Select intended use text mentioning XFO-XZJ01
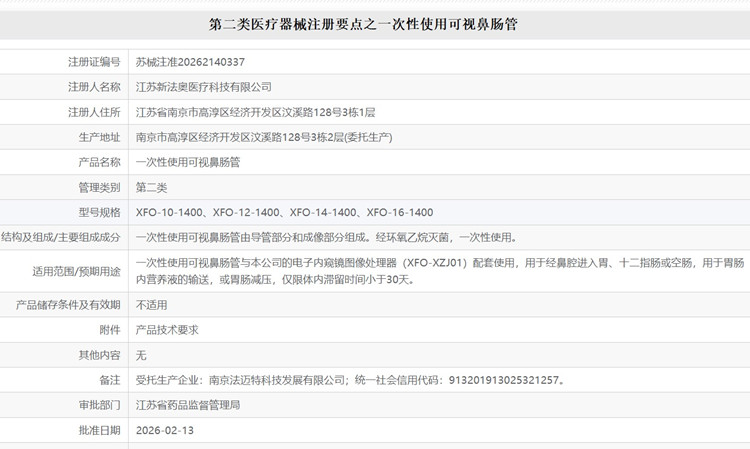Image resolution: width=750 pixels, height=449 pixels. coord(440,271)
